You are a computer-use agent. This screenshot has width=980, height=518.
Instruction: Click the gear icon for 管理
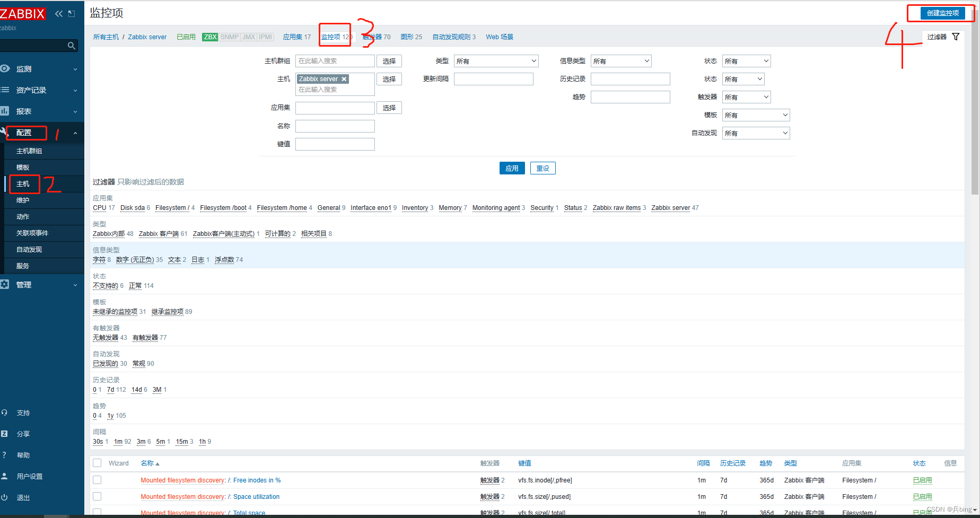tap(5, 284)
